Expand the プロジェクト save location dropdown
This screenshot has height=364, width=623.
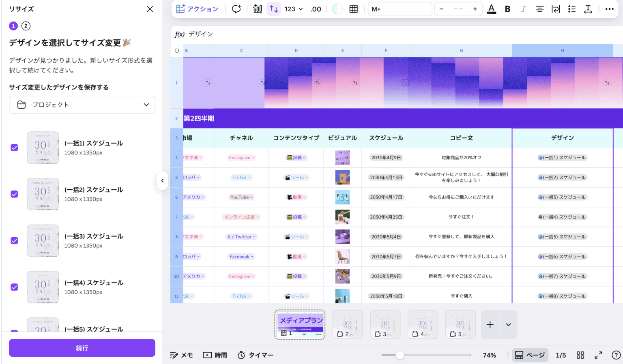[82, 105]
